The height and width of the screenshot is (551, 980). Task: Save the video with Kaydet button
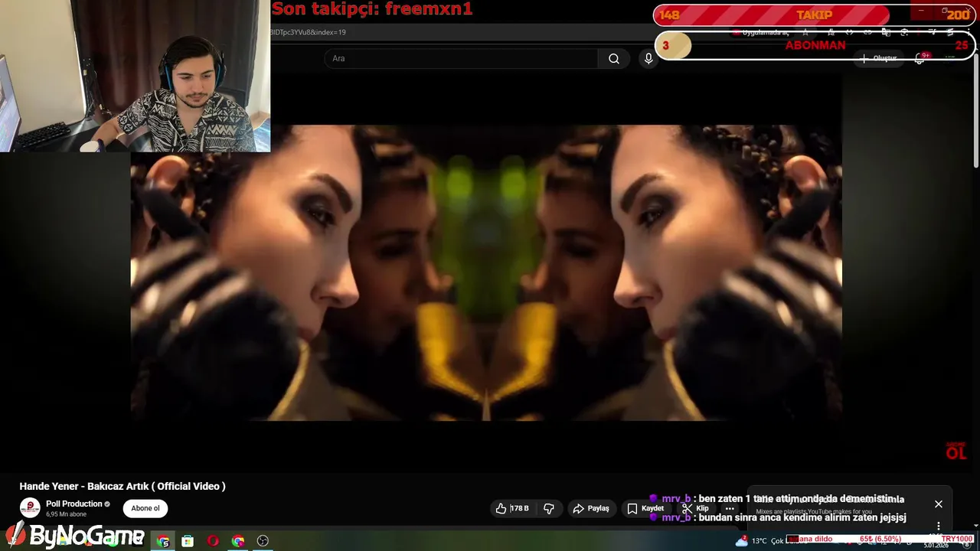coord(645,508)
